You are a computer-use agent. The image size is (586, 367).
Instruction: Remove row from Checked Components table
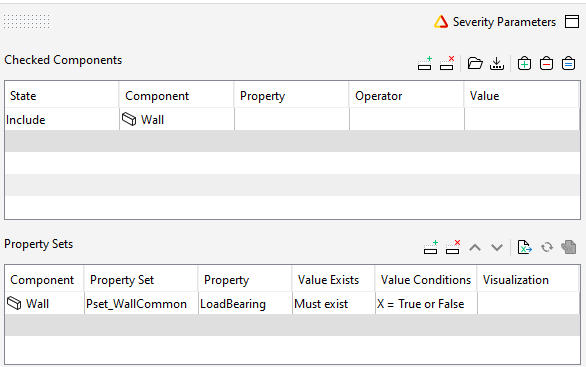point(447,63)
